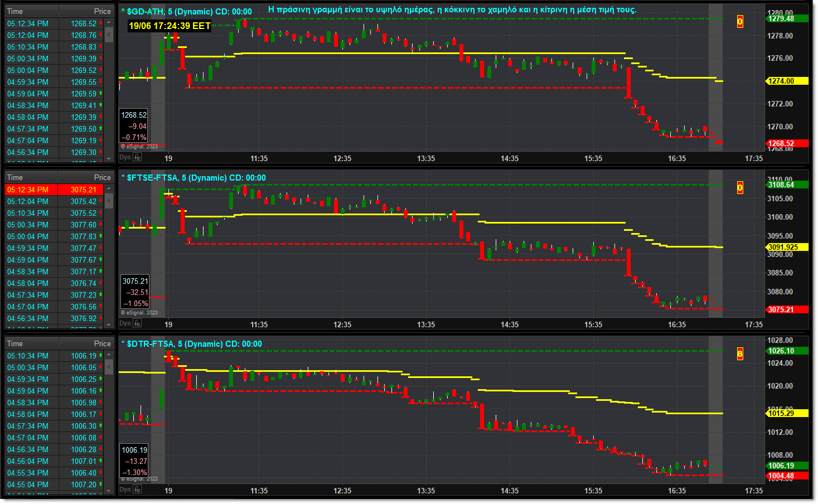
Task: Select the 05:00:04 PM row priced 3077.83
Action: point(55,236)
